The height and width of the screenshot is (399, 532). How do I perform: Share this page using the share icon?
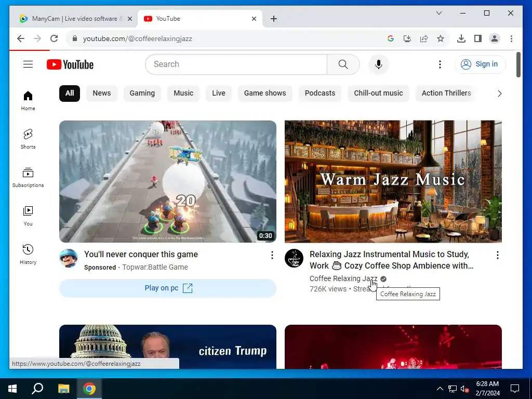coord(424,38)
